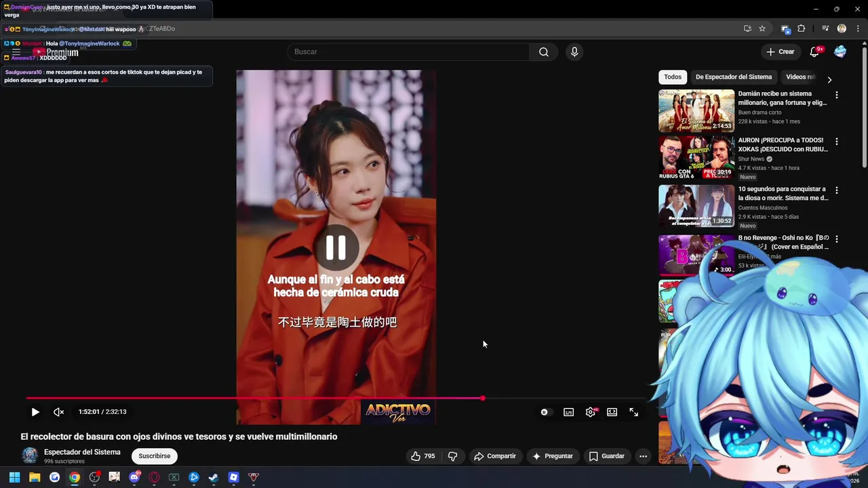Open OBS Studio from the taskbar
Viewport: 868px width, 488px height.
click(94, 477)
